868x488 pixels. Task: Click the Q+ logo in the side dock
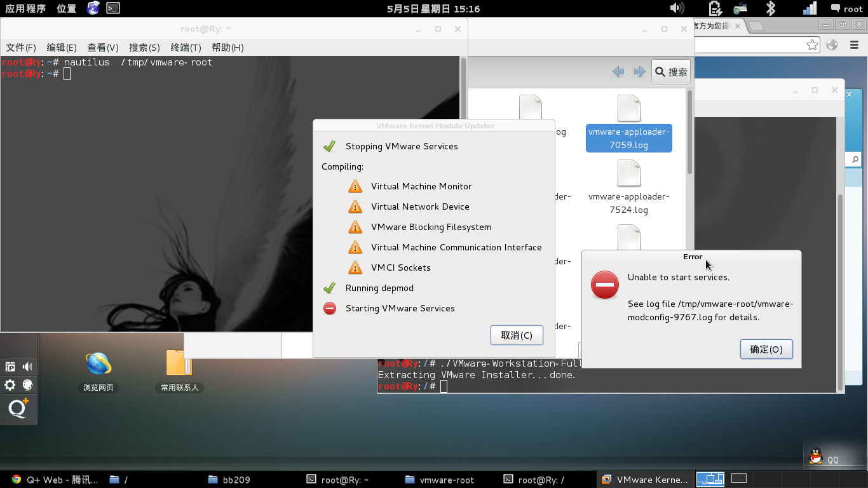click(x=18, y=409)
